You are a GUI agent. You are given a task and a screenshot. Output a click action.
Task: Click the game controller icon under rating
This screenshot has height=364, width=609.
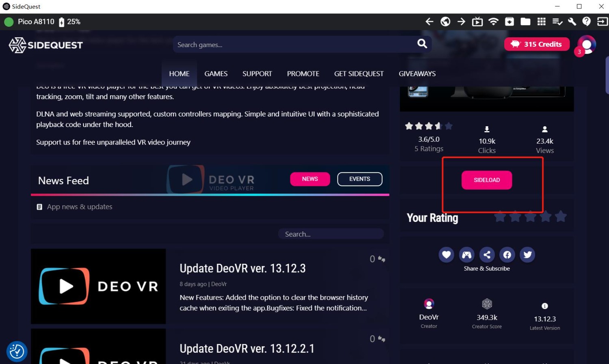coord(466,255)
